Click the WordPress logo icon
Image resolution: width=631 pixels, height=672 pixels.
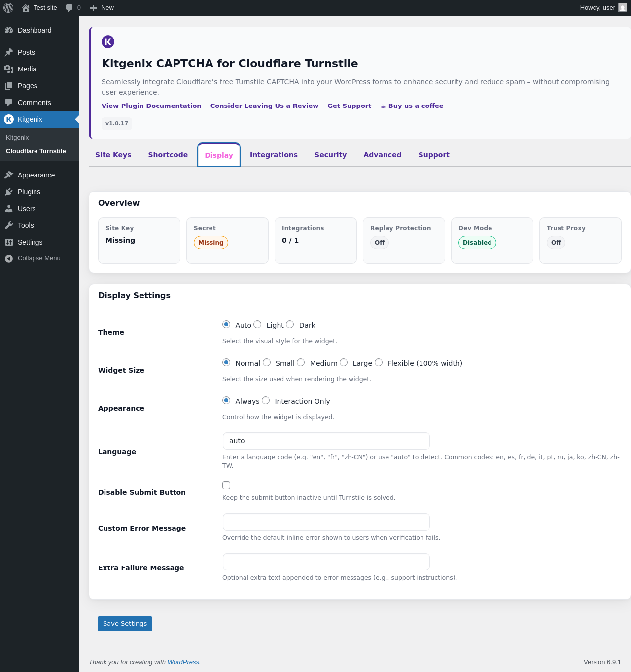click(8, 8)
